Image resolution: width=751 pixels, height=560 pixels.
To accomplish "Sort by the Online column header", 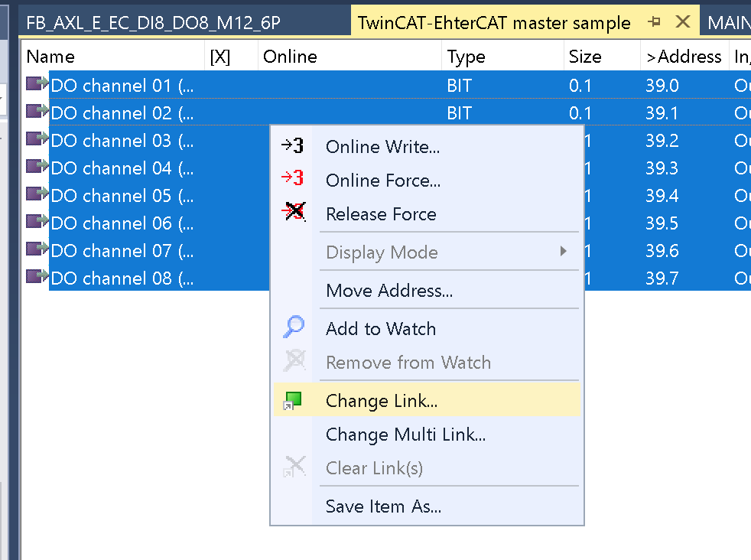I will 349,57.
